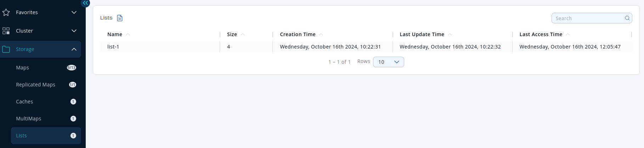Screen dimensions: 644x148
Task: Sort by Last Update Time arrow
Action: click(450, 34)
